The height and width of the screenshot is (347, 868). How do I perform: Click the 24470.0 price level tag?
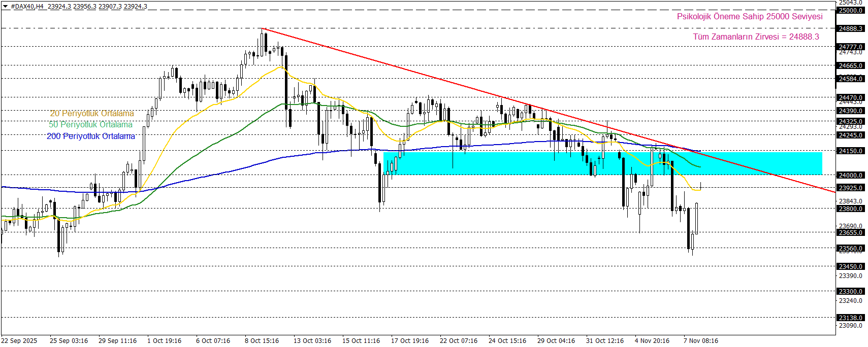[x=851, y=97]
